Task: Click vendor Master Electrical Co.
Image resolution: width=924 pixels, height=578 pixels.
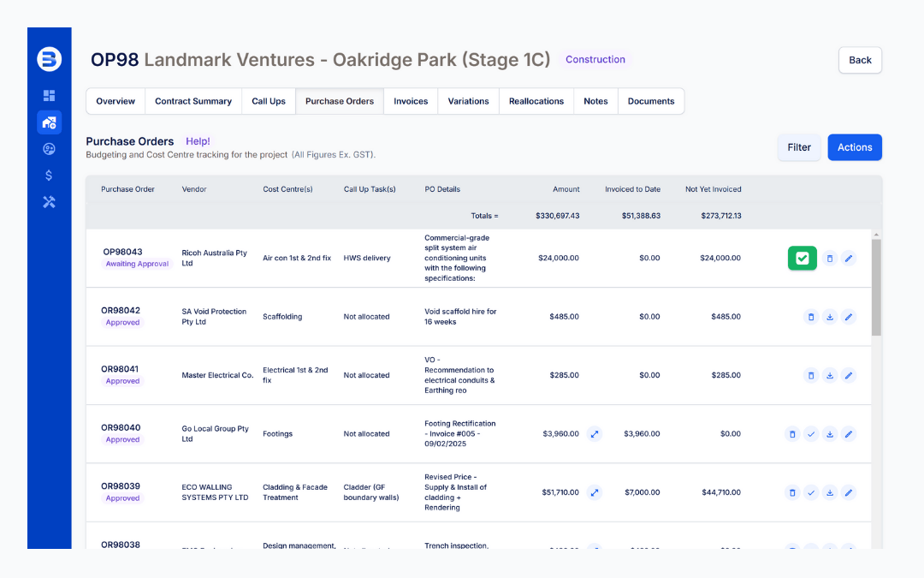Action: (217, 375)
